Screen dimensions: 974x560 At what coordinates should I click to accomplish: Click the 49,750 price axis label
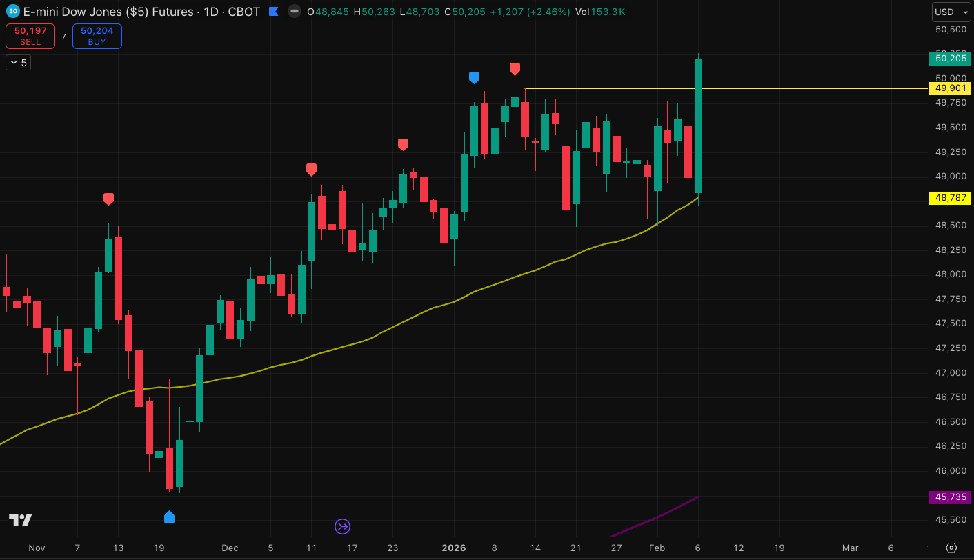pos(951,103)
